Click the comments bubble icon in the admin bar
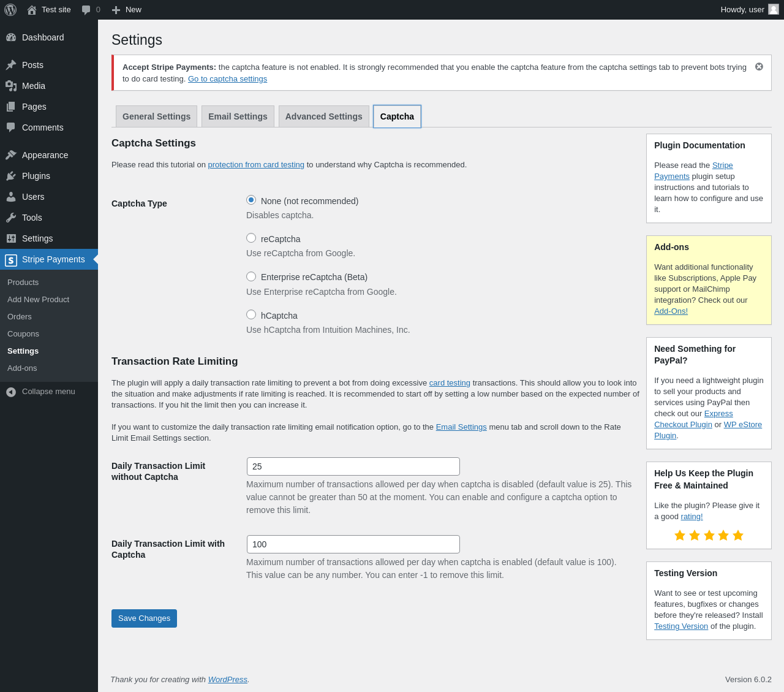Image resolution: width=784 pixels, height=692 pixels. (x=86, y=10)
